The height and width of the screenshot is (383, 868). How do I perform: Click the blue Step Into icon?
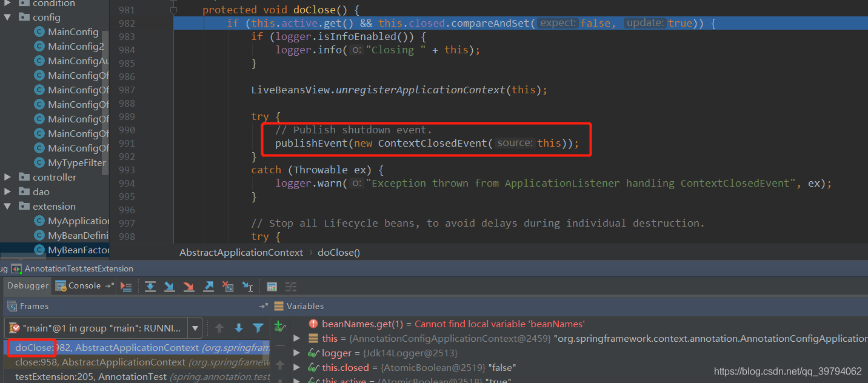tap(169, 286)
